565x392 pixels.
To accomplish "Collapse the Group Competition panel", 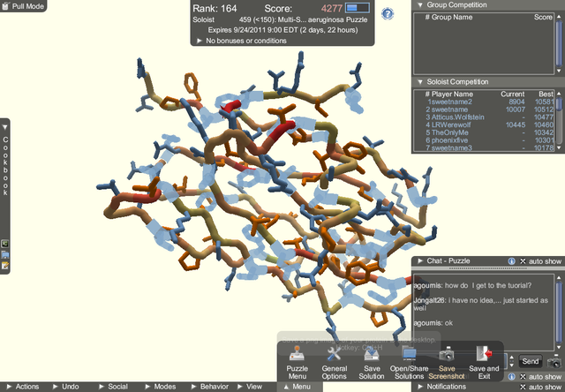I will click(419, 4).
